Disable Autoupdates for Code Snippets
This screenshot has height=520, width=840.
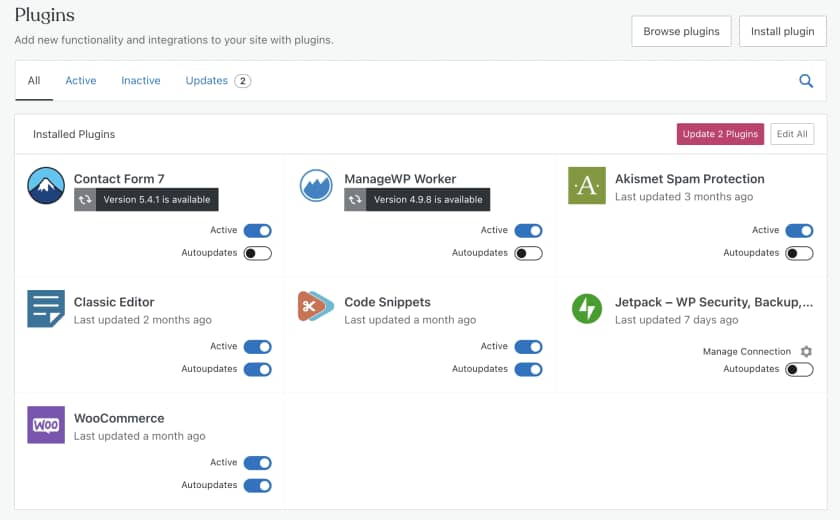(x=528, y=369)
